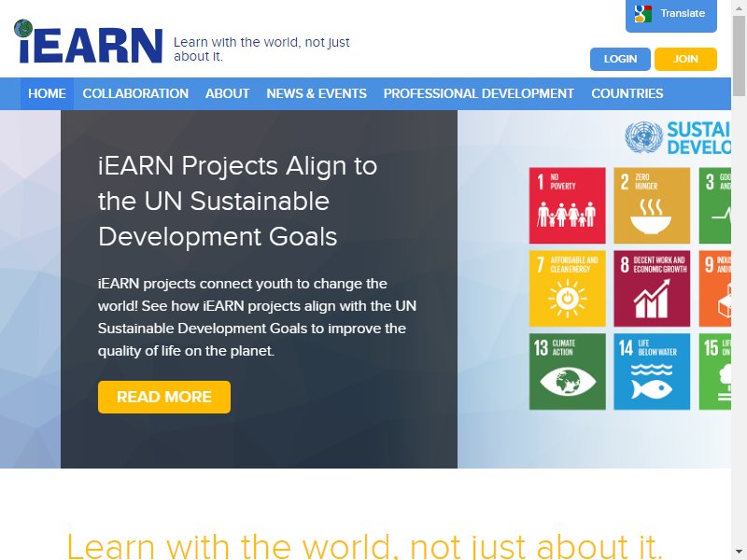Click the orange 'Learn with the world' heading
This screenshot has width=747, height=560.
point(364,546)
